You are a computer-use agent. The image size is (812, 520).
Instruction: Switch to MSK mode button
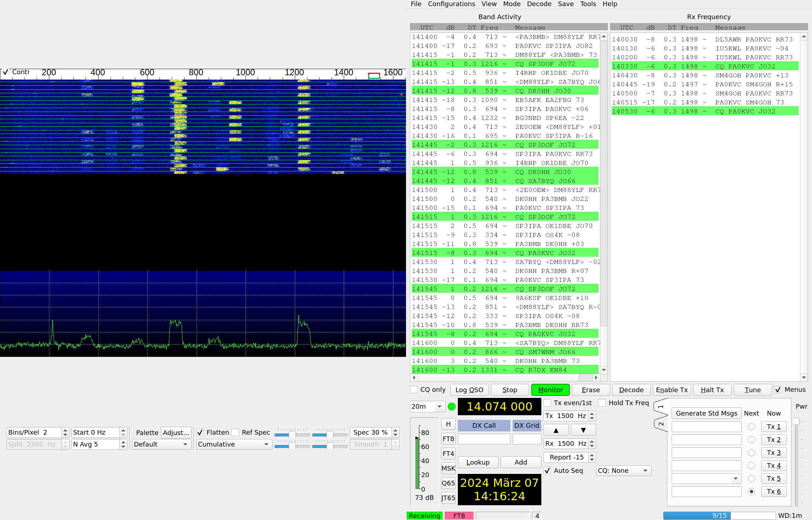(448, 469)
